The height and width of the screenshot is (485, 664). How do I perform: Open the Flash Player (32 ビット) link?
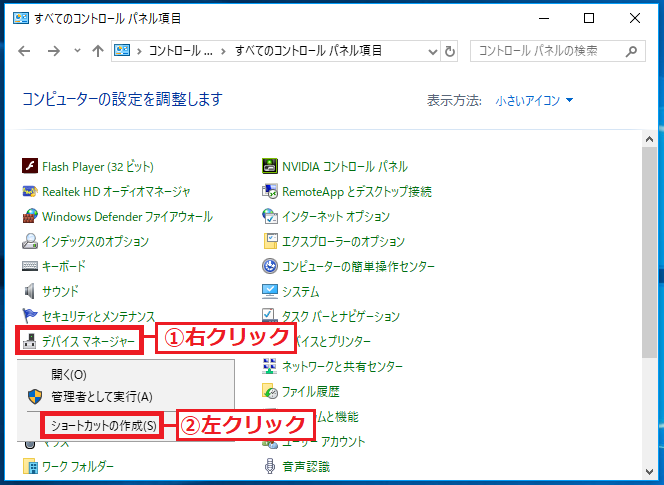(98, 166)
